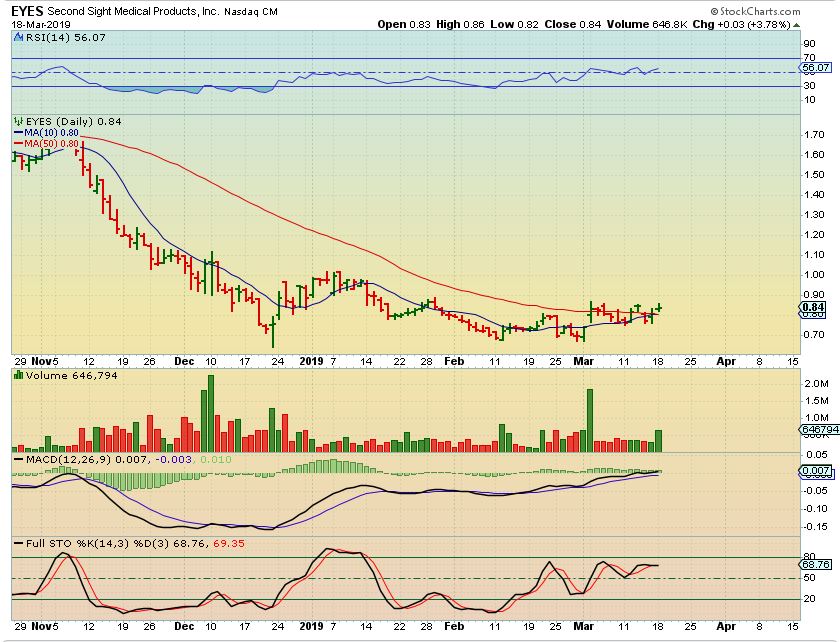Click the EYES (Daily) 0.84 label

tap(73, 121)
